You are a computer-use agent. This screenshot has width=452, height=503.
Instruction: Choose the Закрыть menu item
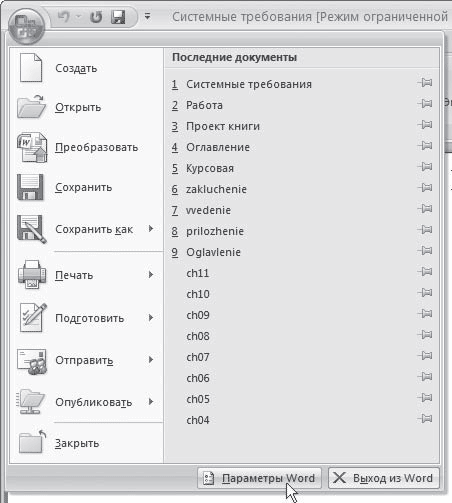click(x=87, y=443)
